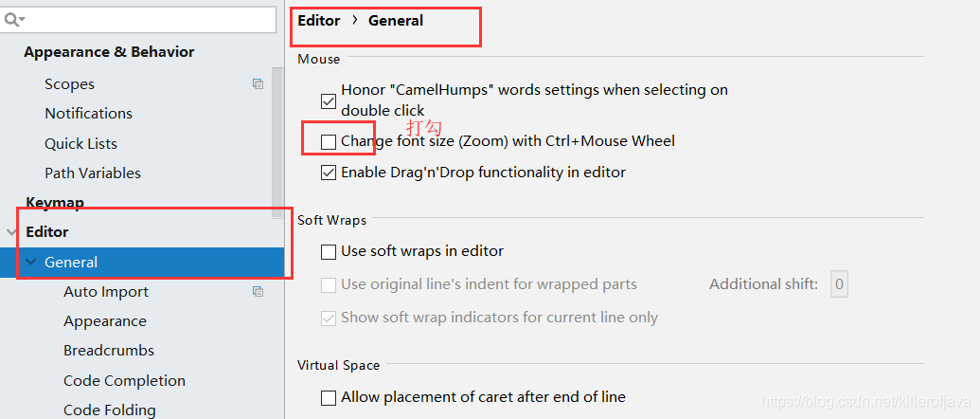Click the Editor breadcrumb link
This screenshot has height=419, width=980.
point(319,21)
